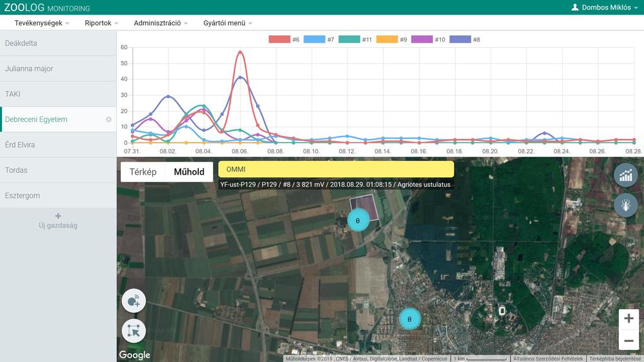This screenshot has height=362, width=644.
Task: Select the Érd Elvira farm
Action: [58, 145]
